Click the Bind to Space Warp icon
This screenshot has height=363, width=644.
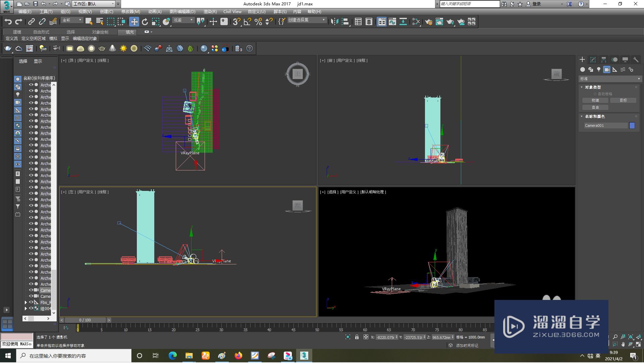pos(53,22)
